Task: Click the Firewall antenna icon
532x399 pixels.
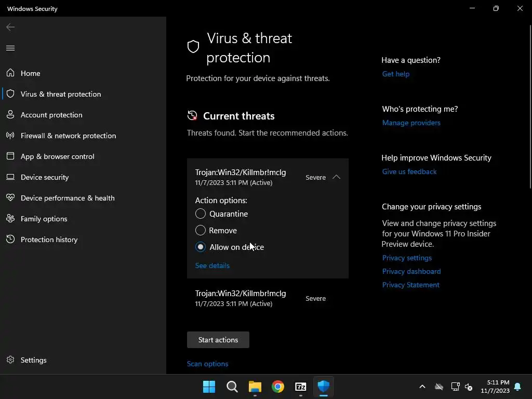Action: (x=10, y=136)
